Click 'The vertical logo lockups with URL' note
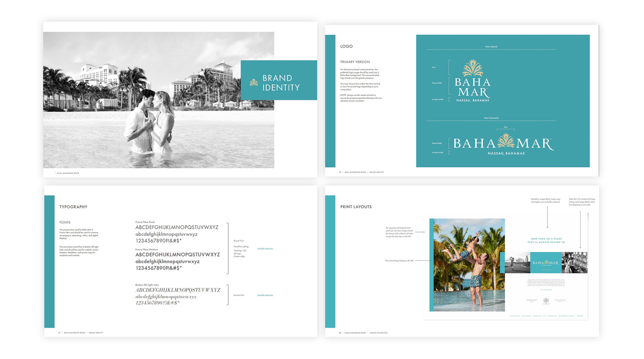644x359 pixels. 399,261
